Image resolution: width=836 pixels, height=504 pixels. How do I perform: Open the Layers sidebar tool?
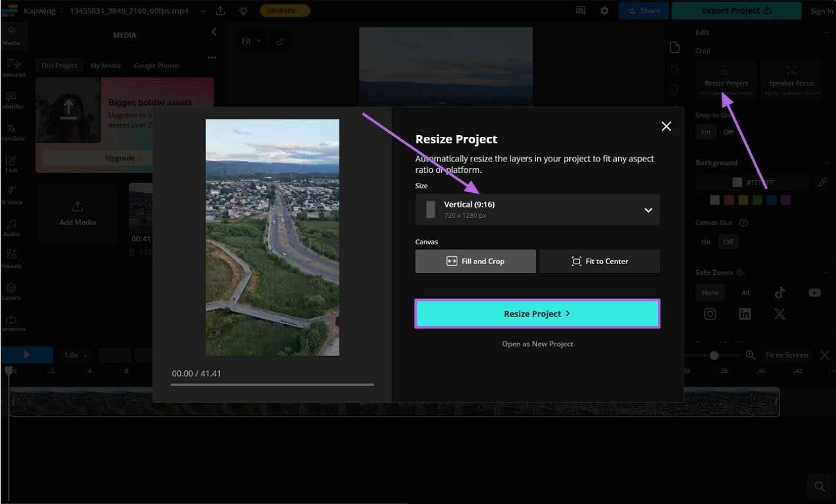[x=11, y=291]
